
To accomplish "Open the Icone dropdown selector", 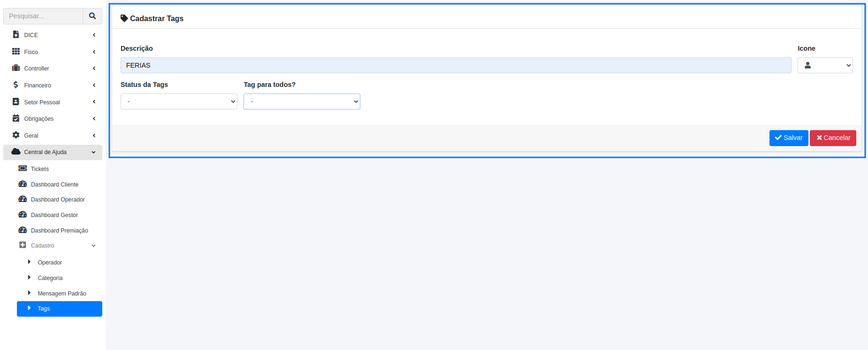I will pyautogui.click(x=825, y=65).
